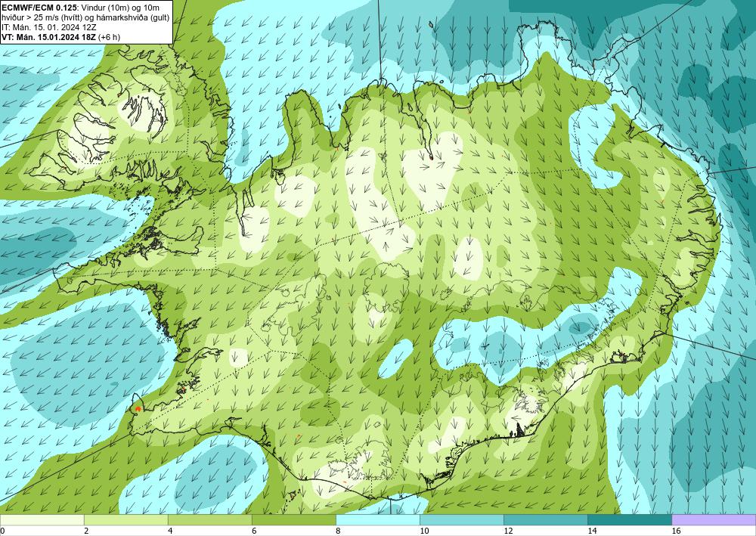Image resolution: width=756 pixels, height=536 pixels.
Task: Click the 'IT: Mán. 15. 01. 2024 12Z' text
Action: click(x=48, y=27)
